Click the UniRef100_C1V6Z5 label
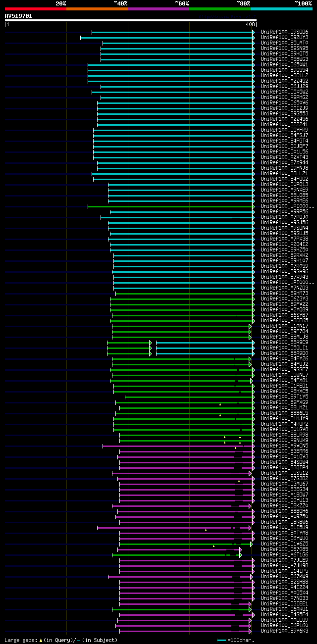 [284, 544]
